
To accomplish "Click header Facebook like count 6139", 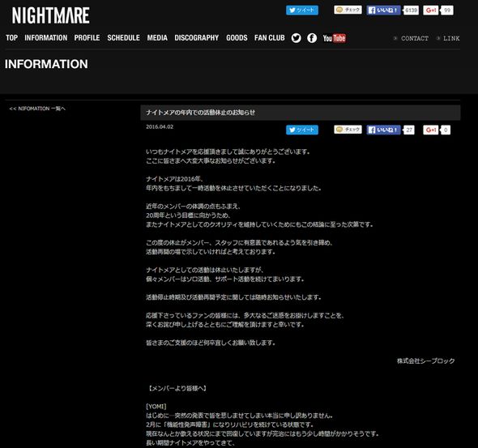I will (411, 11).
